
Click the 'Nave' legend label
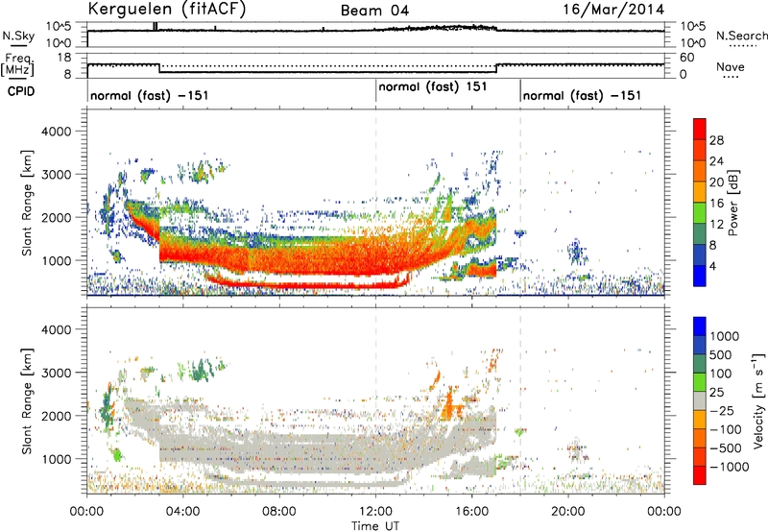[731, 66]
